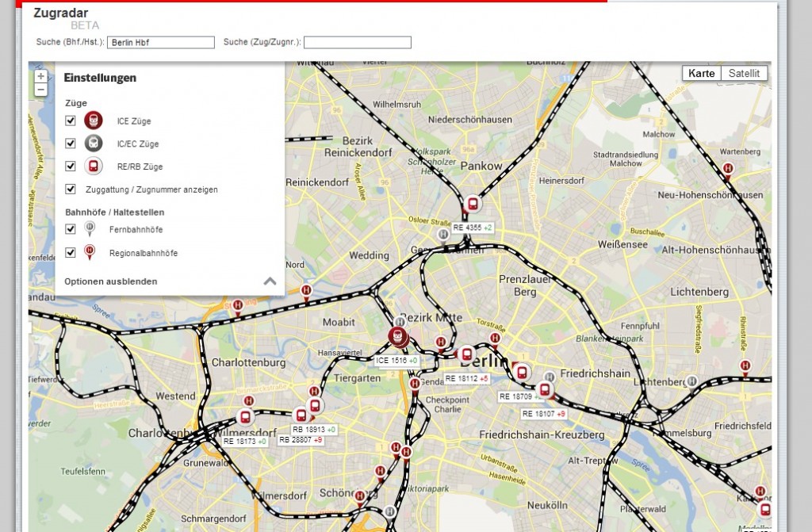The width and height of the screenshot is (812, 532).
Task: Zoom out of the map with minus button
Action: click(41, 90)
